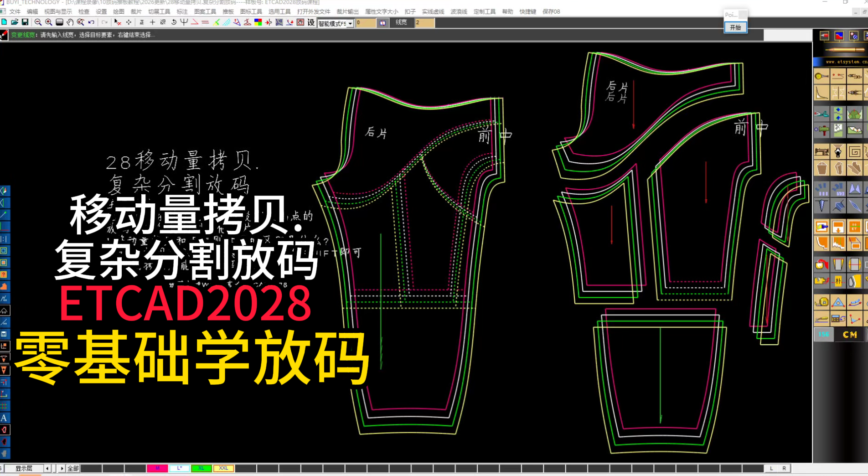Click the green XL color swatch strip
The width and height of the screenshot is (868, 476).
pos(201,468)
